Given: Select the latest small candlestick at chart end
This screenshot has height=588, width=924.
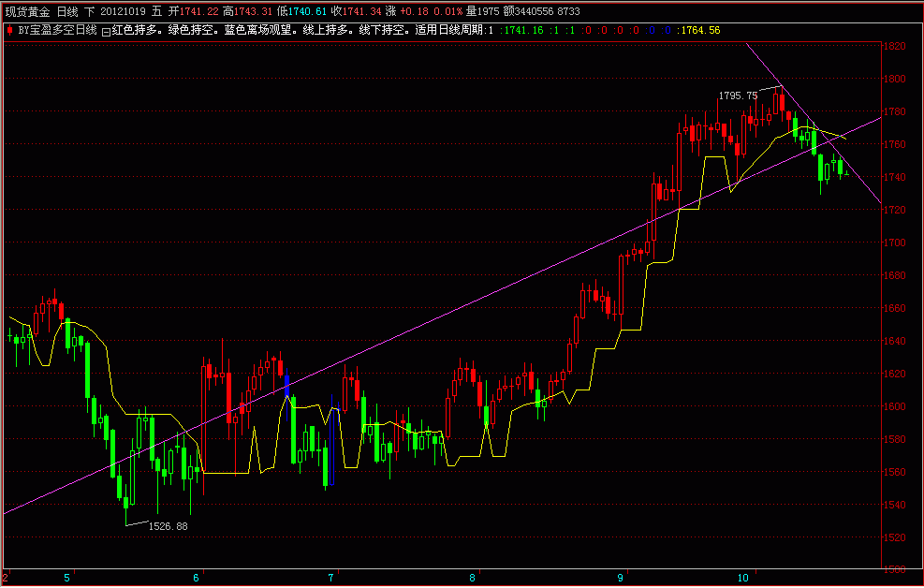Looking at the screenshot, I should click(x=847, y=173).
